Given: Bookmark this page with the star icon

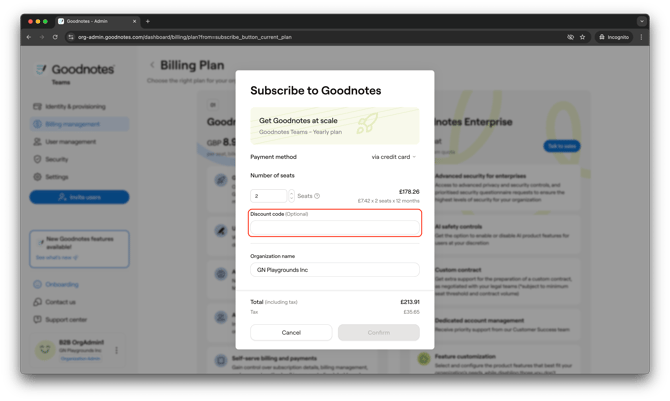Looking at the screenshot, I should point(583,37).
